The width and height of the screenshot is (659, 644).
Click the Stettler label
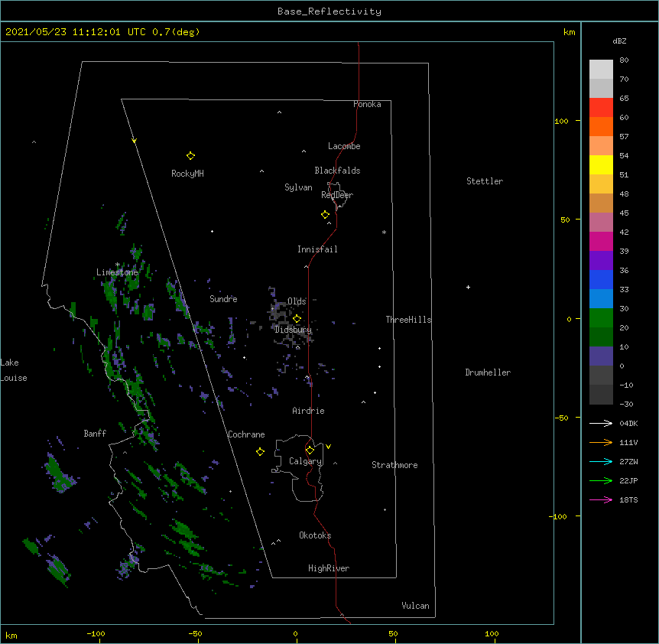[x=485, y=181]
